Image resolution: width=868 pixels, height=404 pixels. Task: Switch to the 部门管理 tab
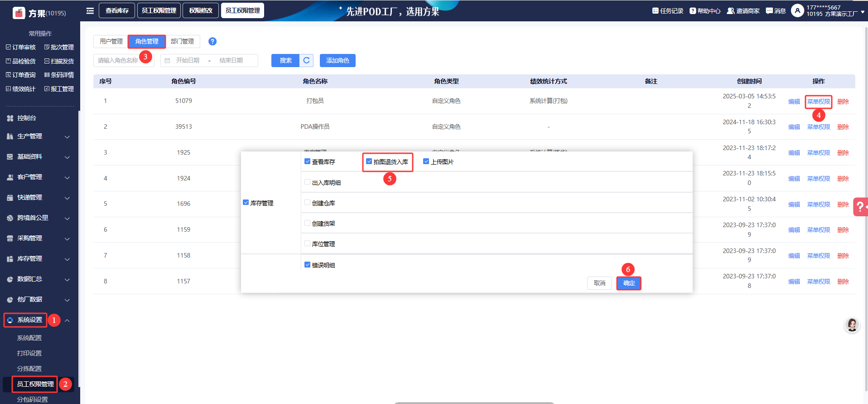click(182, 41)
